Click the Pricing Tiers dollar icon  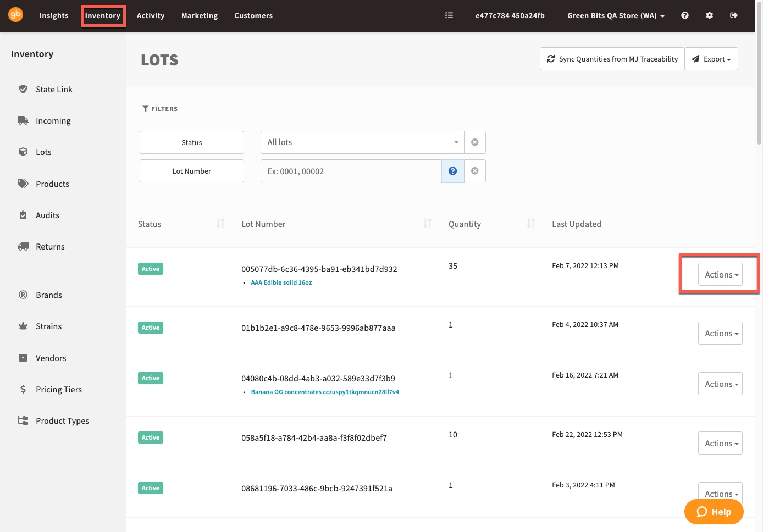click(23, 389)
